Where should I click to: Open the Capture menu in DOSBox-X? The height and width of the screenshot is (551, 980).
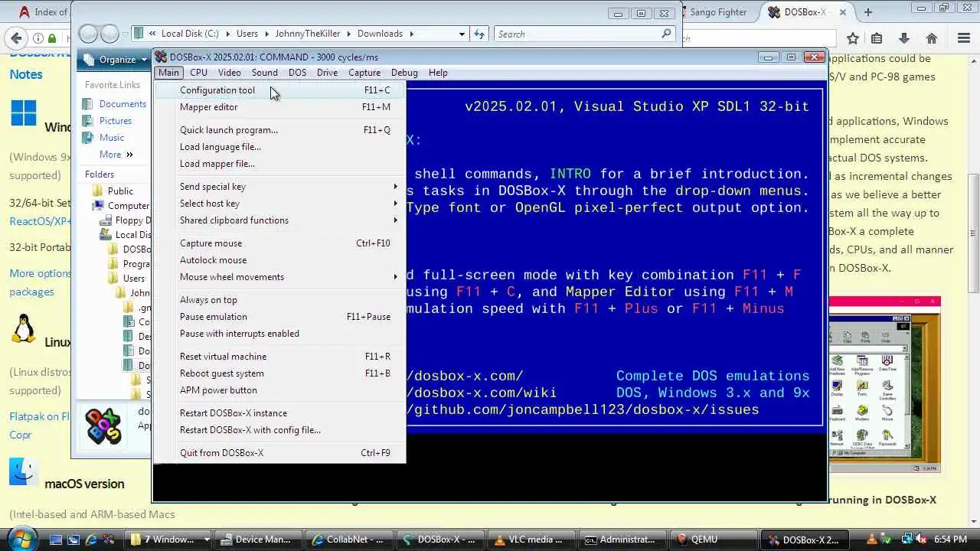point(364,73)
